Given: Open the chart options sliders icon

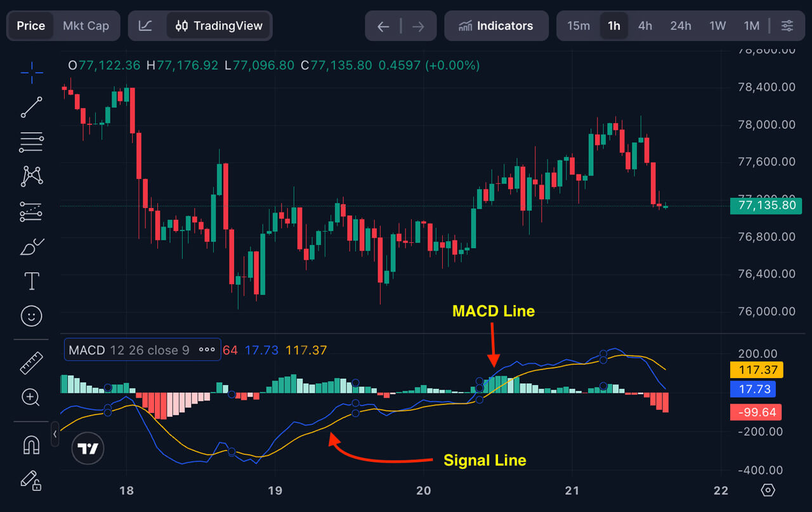Looking at the screenshot, I should (x=787, y=26).
